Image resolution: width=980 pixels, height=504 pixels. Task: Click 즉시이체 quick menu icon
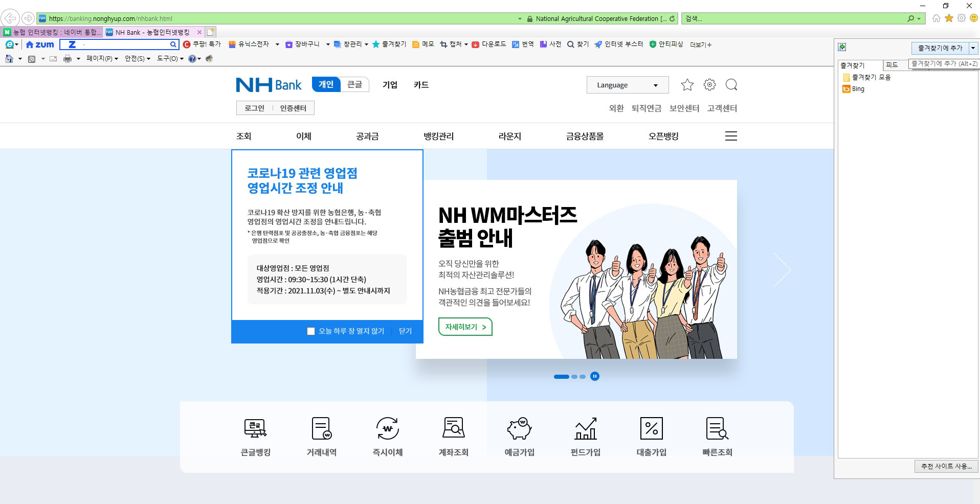click(x=388, y=428)
